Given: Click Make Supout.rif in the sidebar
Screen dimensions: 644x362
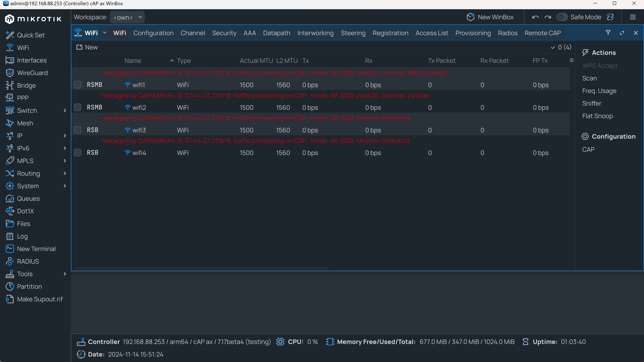Looking at the screenshot, I should (x=40, y=299).
